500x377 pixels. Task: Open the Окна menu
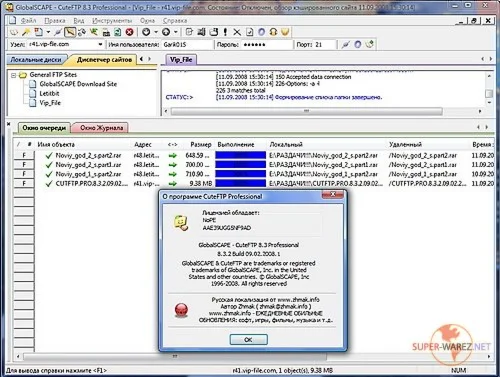pos(147,21)
